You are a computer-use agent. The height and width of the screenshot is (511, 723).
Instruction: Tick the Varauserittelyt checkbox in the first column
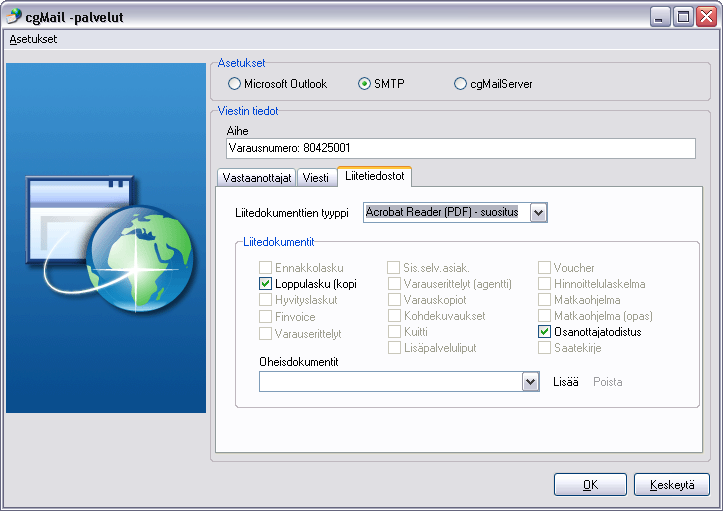pos(265,333)
